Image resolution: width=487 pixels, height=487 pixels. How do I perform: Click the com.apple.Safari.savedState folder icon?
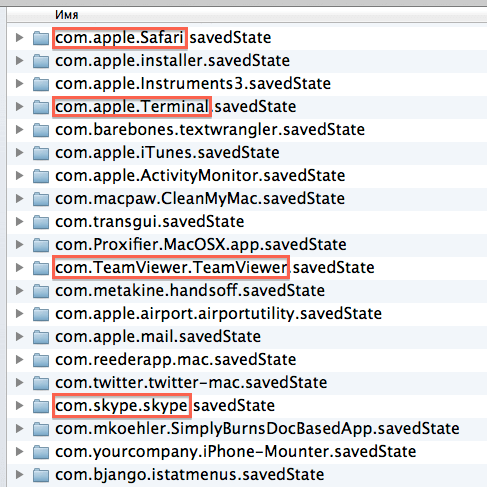click(41, 38)
